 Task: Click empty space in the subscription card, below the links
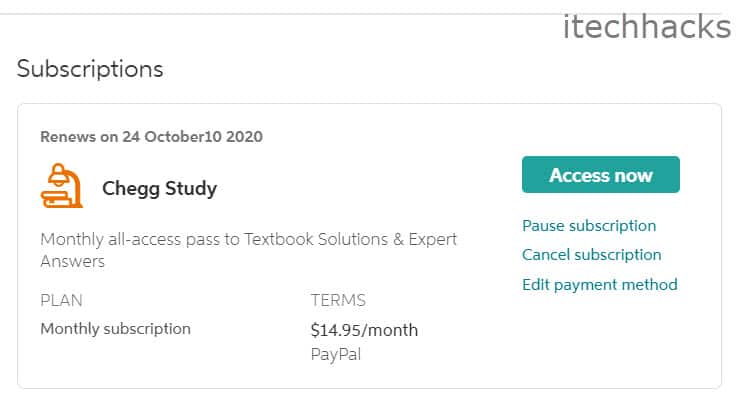(x=600, y=345)
